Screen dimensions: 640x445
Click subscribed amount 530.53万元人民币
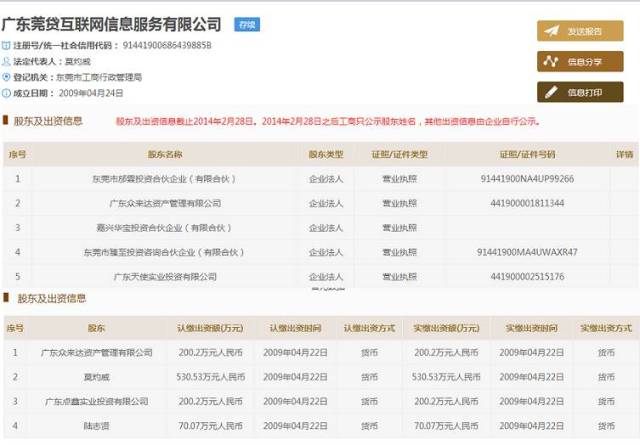coord(210,377)
